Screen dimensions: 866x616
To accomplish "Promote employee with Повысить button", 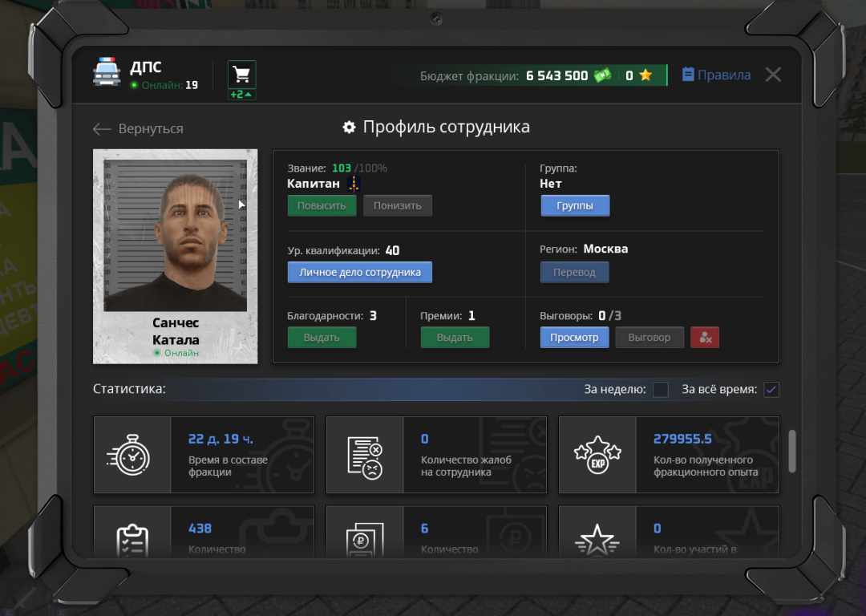I will click(322, 205).
